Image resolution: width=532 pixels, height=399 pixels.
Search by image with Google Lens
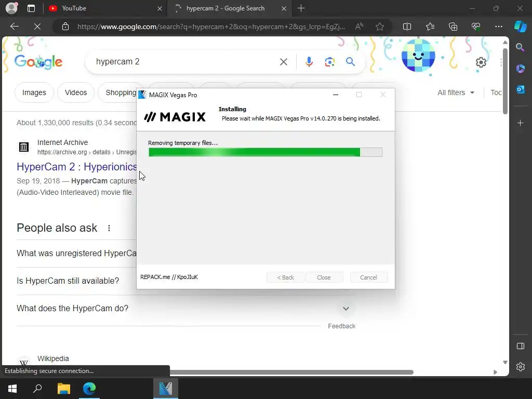click(329, 62)
